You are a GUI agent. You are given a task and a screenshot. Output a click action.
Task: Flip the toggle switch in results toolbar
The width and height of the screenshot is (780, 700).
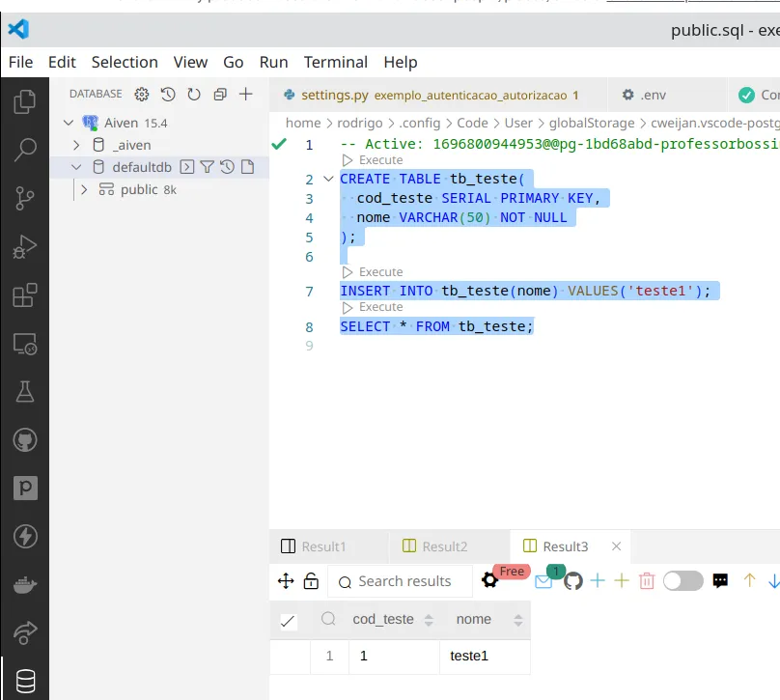[683, 580]
